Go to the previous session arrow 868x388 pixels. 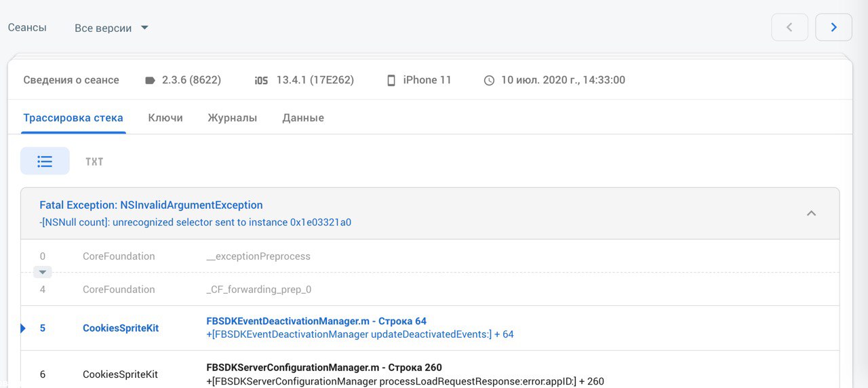point(789,27)
